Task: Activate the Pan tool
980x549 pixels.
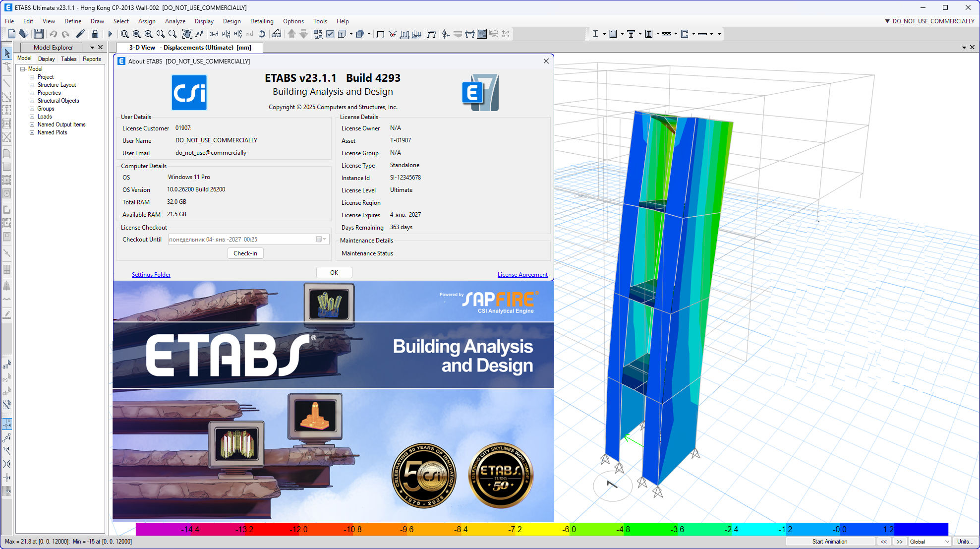Action: point(187,34)
